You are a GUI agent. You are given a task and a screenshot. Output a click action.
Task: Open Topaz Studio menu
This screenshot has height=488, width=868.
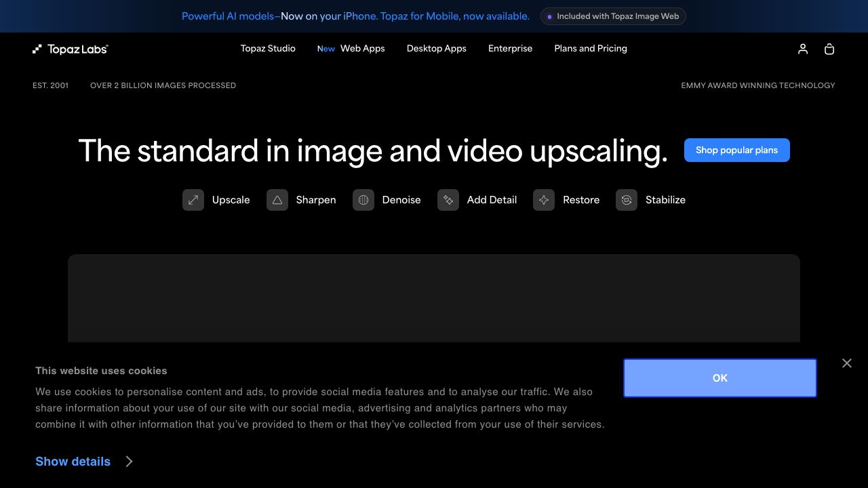point(268,49)
